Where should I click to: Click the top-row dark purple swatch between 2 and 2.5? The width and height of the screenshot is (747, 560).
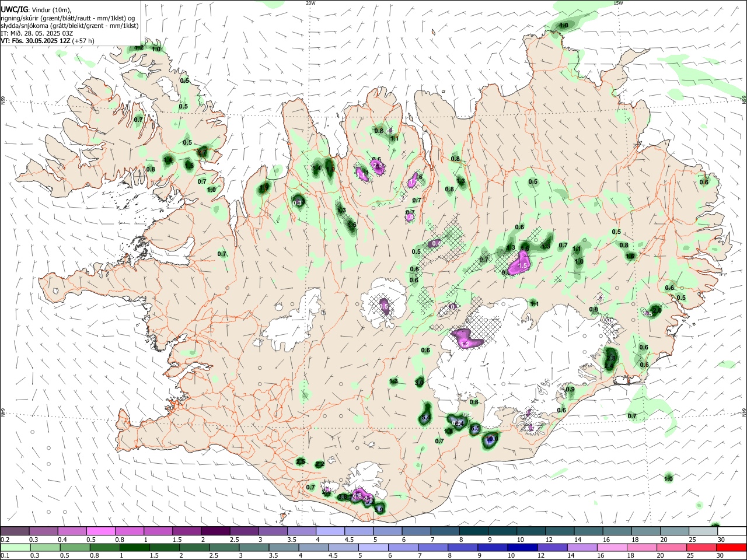click(215, 531)
